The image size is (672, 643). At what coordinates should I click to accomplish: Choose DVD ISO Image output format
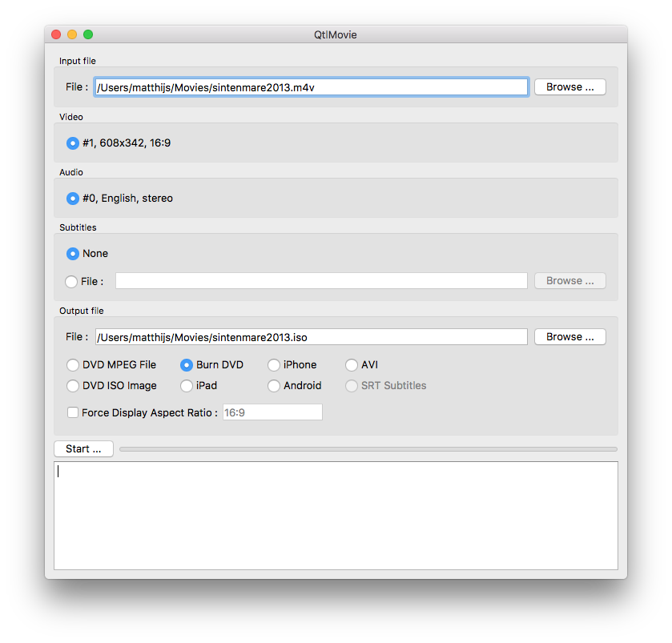73,386
